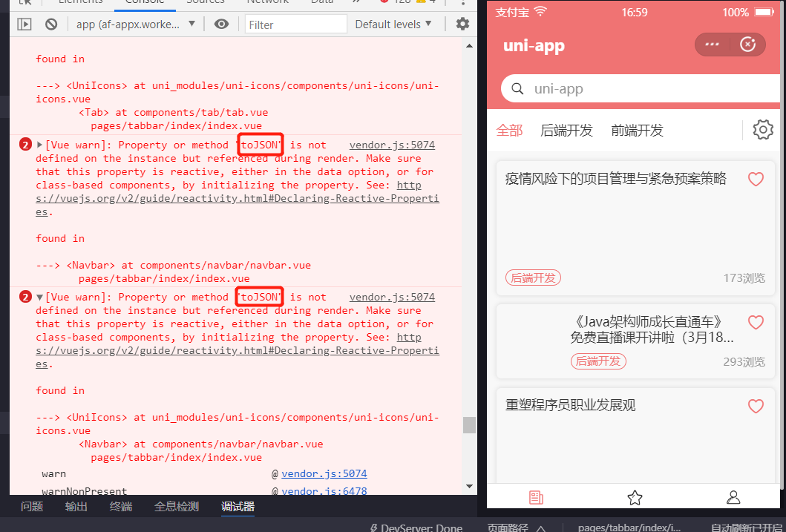Open mini program more options dots
The height and width of the screenshot is (532, 786).
pyautogui.click(x=712, y=45)
